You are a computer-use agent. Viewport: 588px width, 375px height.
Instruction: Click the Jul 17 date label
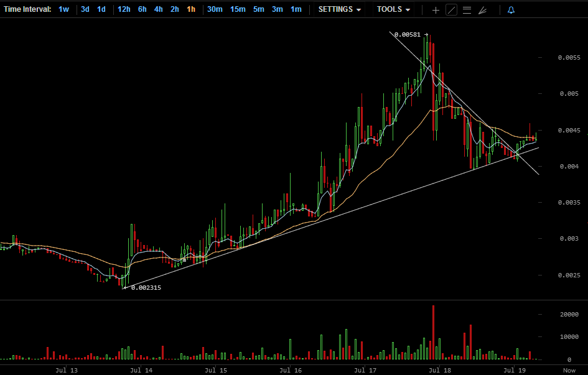click(365, 370)
